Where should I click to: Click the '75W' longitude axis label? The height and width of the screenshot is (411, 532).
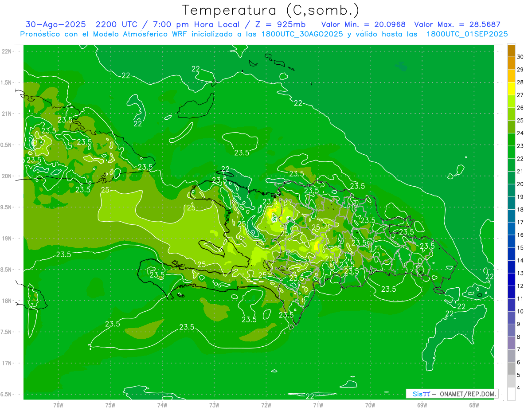click(x=110, y=405)
